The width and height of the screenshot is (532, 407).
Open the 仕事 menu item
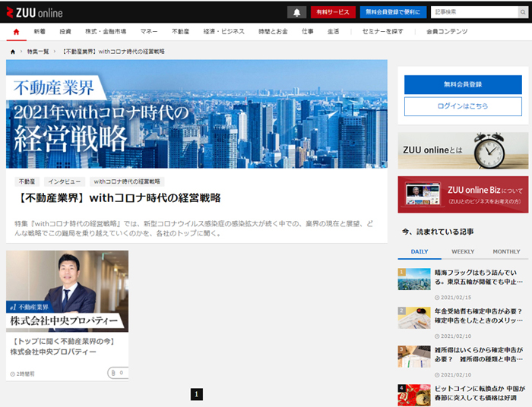[307, 32]
